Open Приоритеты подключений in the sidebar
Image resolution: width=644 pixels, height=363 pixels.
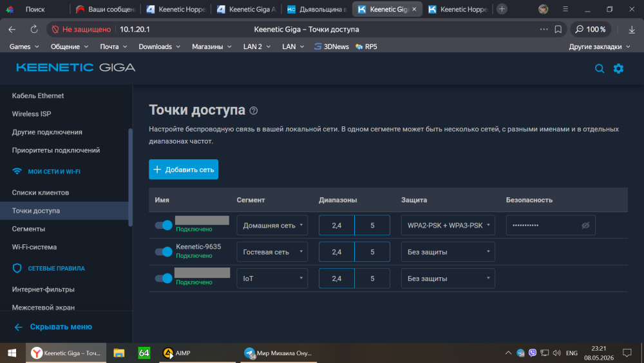tap(56, 150)
